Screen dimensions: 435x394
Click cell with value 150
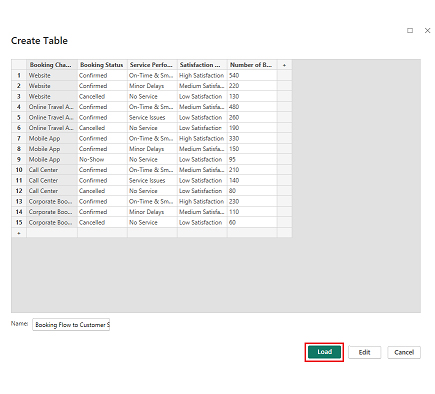[x=252, y=149]
